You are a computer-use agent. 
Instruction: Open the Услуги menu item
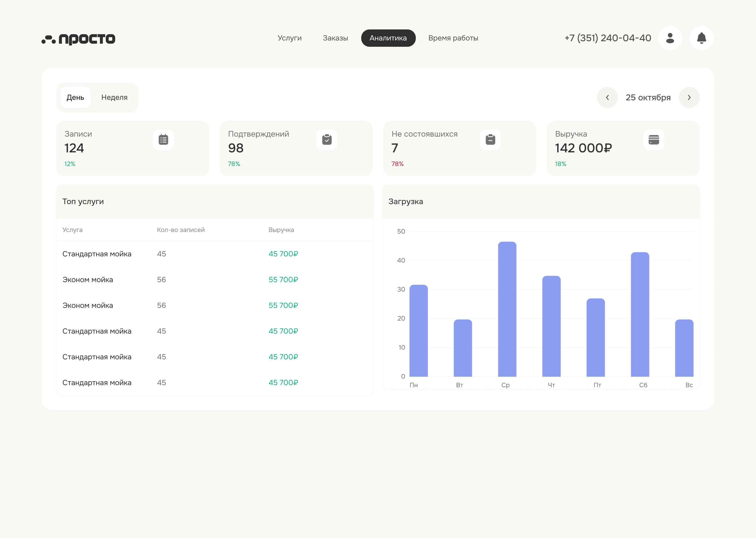[290, 38]
